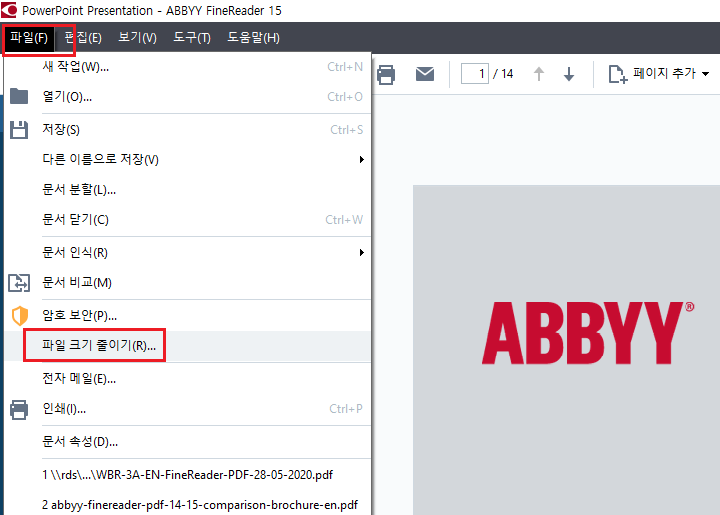Choose 문서 비교(M) menu entry

coord(187,283)
